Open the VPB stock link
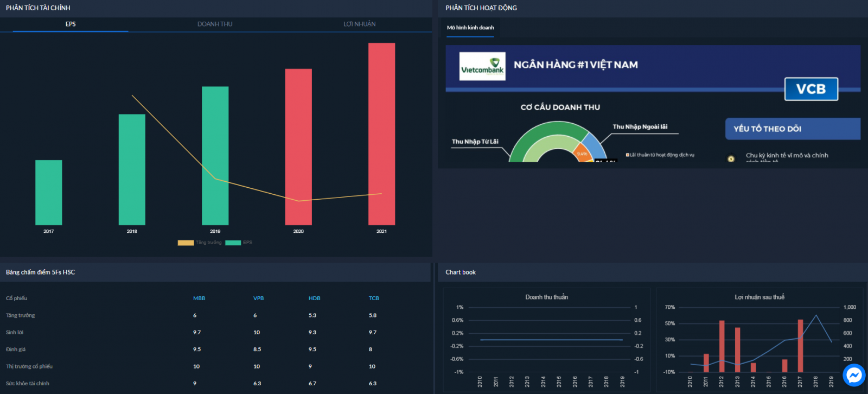Screen dimensions: 868x394 click(258, 298)
